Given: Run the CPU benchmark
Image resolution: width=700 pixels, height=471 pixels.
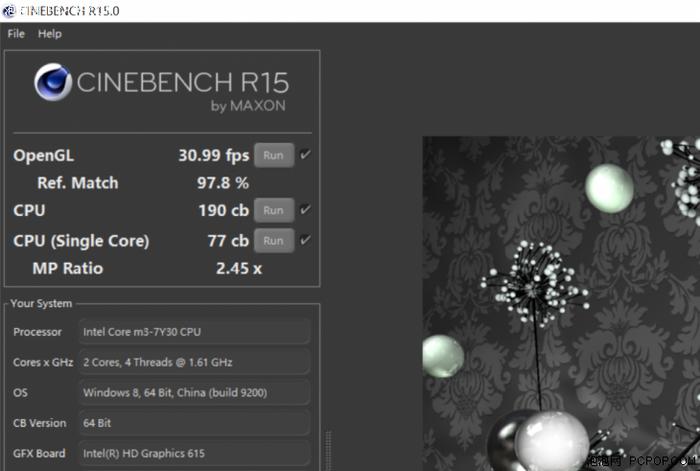Looking at the screenshot, I should (x=274, y=210).
